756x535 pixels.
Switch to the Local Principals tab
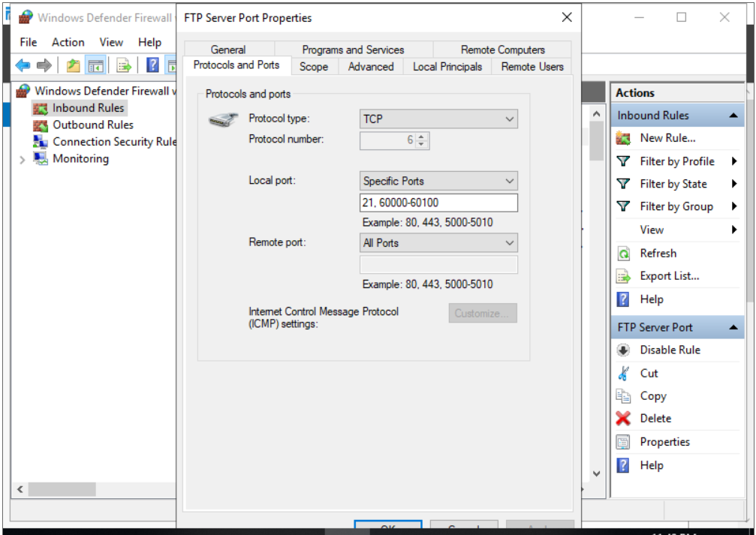447,67
